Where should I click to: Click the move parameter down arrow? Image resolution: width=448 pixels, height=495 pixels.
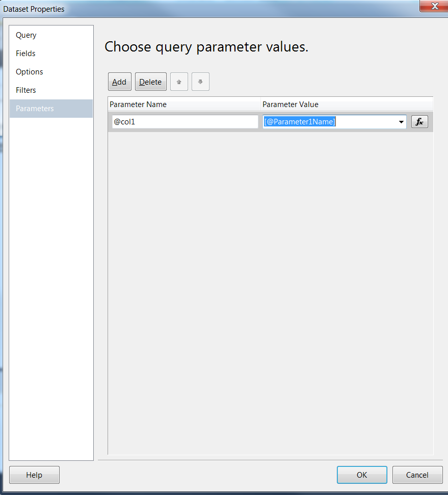[200, 82]
